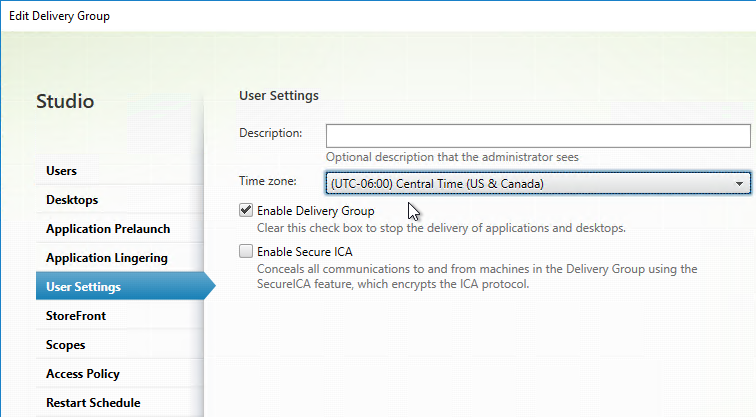Click the Time zone field label

[267, 181]
